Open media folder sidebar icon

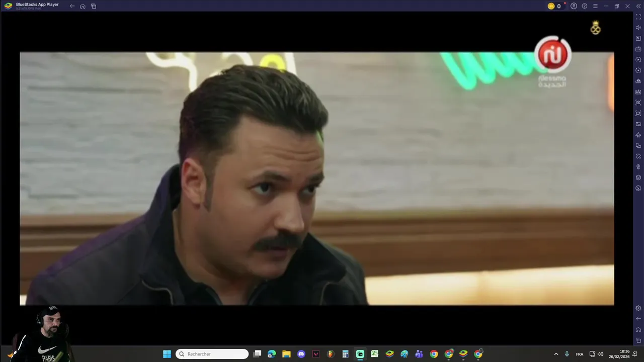click(638, 124)
